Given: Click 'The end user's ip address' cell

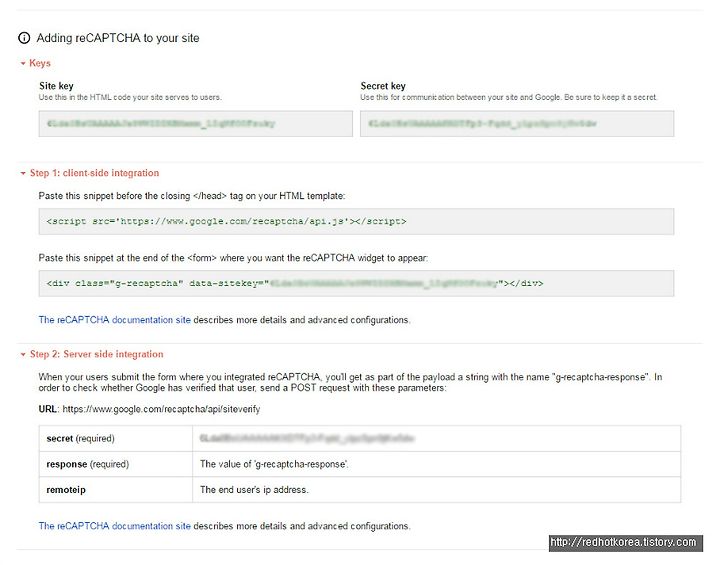Looking at the screenshot, I should click(x=436, y=490).
